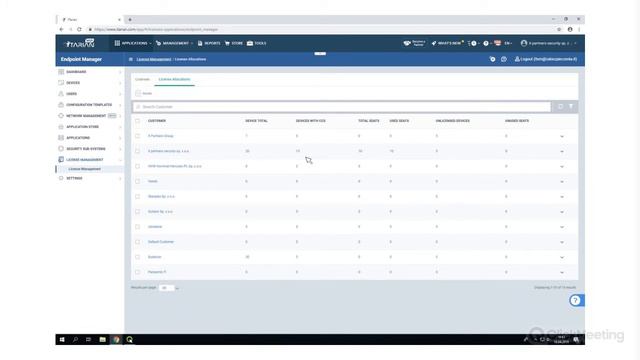Open the user account dropdown in top bar
Viewport: 640px width, 360px height.
549,43
